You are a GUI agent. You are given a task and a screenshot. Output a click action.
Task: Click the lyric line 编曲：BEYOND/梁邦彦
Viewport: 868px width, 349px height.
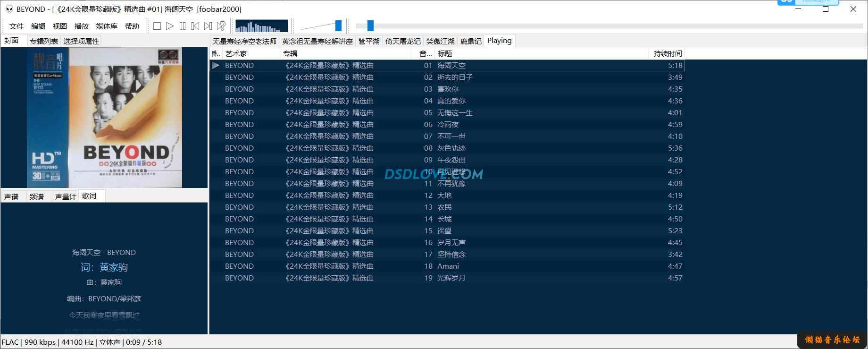click(104, 298)
